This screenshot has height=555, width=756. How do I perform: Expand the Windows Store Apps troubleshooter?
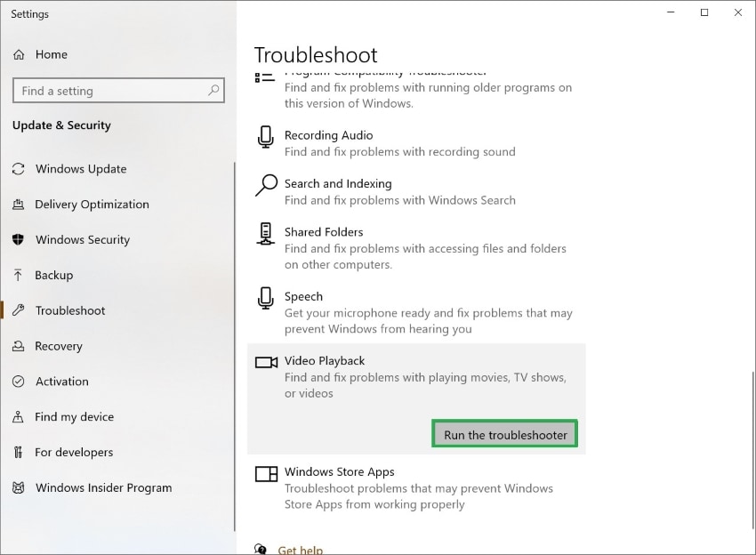click(x=339, y=472)
